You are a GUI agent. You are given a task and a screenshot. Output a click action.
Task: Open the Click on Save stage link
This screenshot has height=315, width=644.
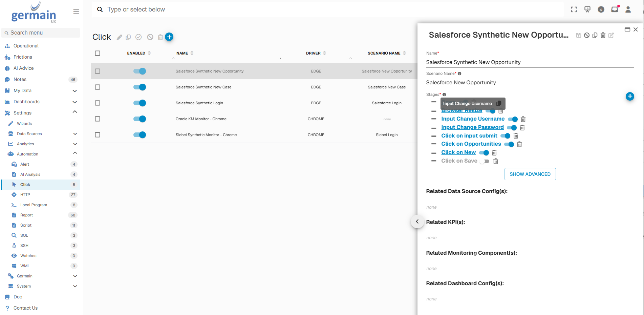tap(459, 161)
